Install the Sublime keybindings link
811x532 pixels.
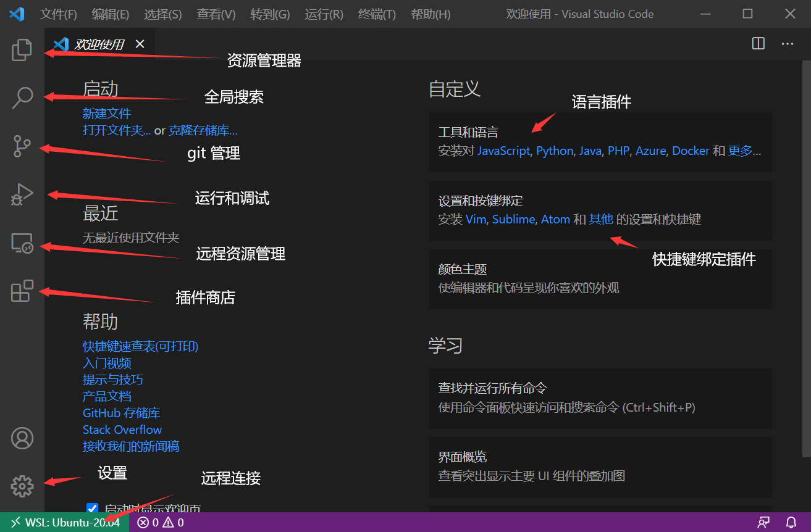tap(513, 219)
